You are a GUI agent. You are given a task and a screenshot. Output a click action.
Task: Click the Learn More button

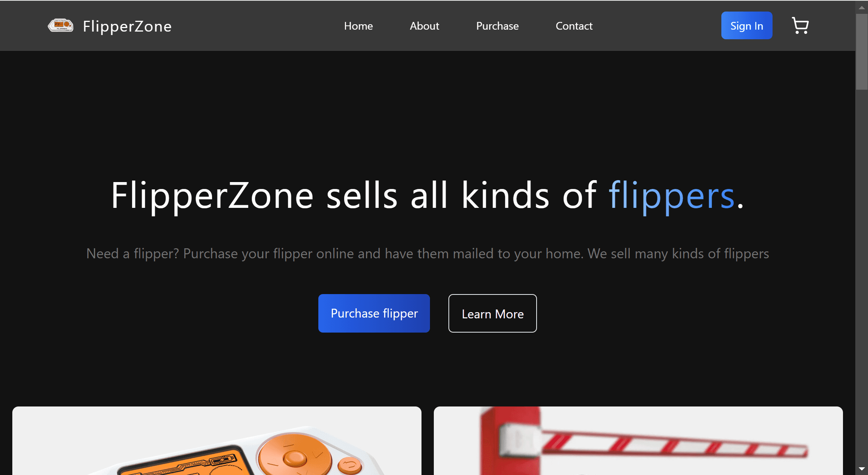[492, 313]
